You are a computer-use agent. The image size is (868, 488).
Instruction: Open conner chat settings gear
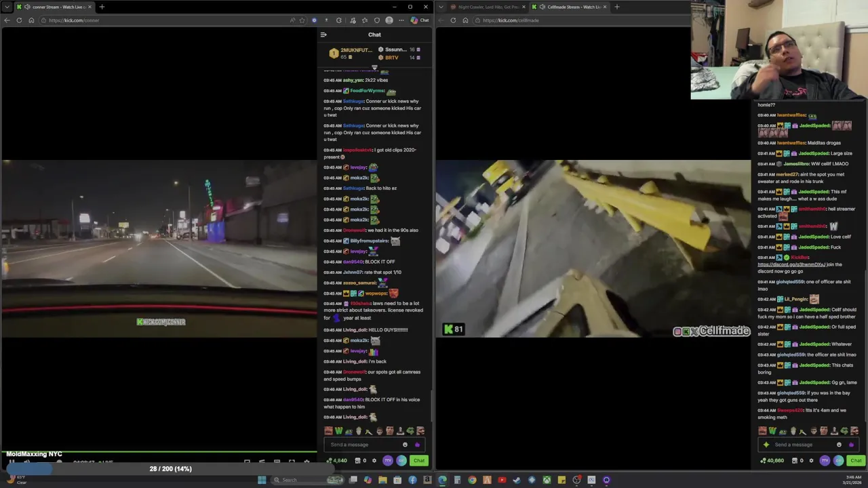[374, 461]
